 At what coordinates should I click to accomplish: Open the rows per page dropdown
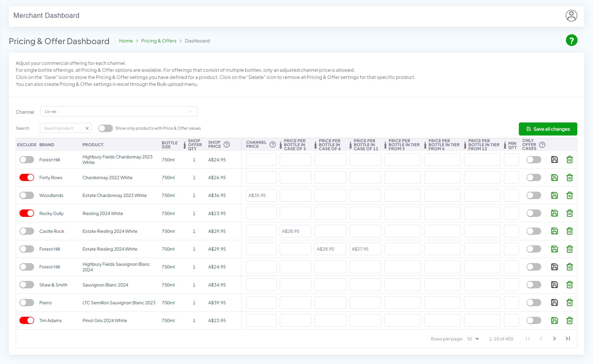pos(473,339)
